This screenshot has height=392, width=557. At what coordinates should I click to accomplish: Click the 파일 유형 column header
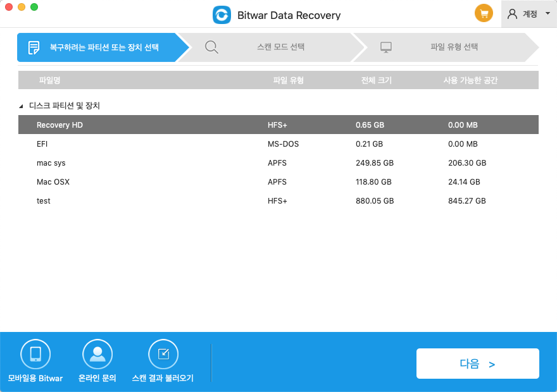click(288, 80)
